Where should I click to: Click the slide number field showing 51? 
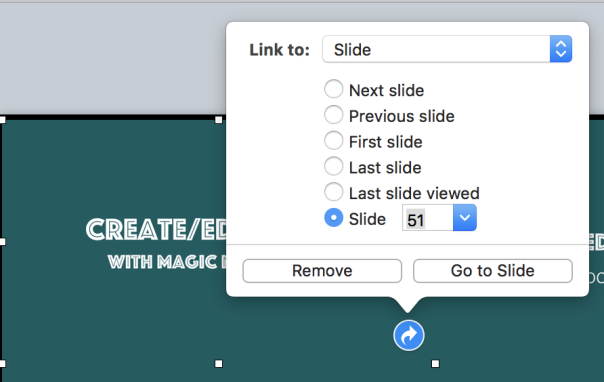(x=428, y=218)
